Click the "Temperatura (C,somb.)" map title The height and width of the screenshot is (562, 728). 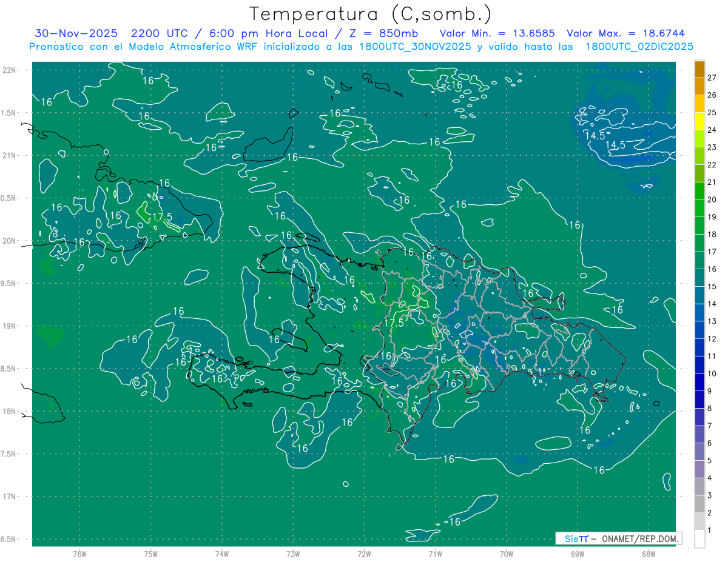click(x=371, y=14)
